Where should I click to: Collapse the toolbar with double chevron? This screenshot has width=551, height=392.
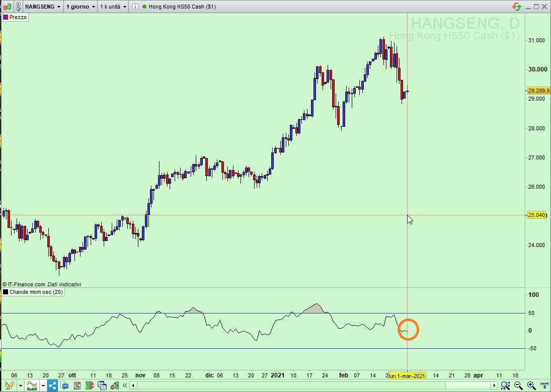125,385
